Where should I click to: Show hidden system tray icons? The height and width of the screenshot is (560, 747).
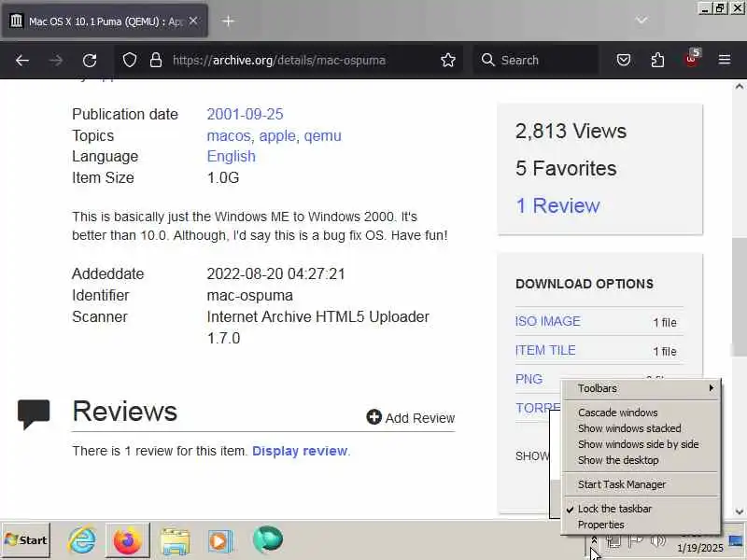coord(594,540)
